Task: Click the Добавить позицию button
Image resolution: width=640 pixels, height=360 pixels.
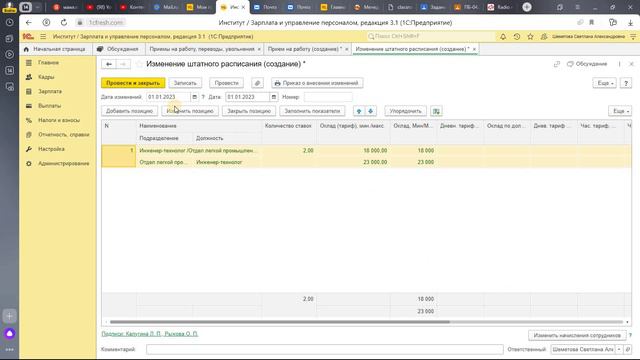Action: (x=129, y=111)
